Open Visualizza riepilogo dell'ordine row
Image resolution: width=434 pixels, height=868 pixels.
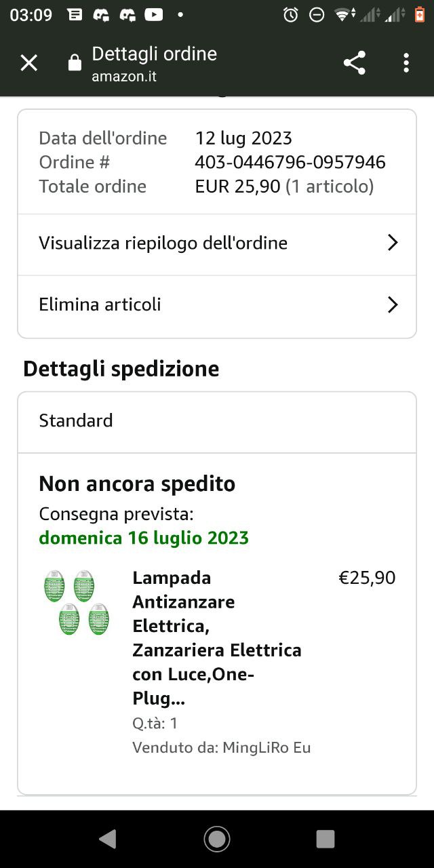point(163,243)
